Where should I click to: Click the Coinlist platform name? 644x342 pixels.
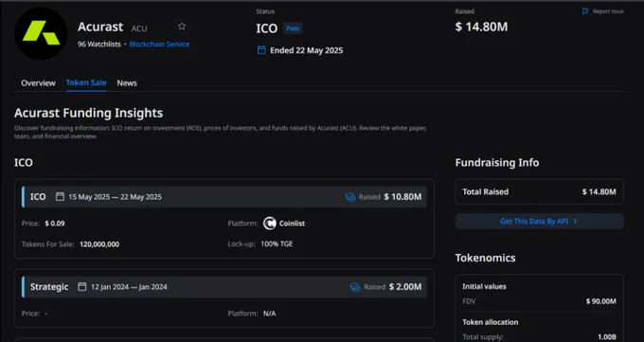pyautogui.click(x=292, y=224)
